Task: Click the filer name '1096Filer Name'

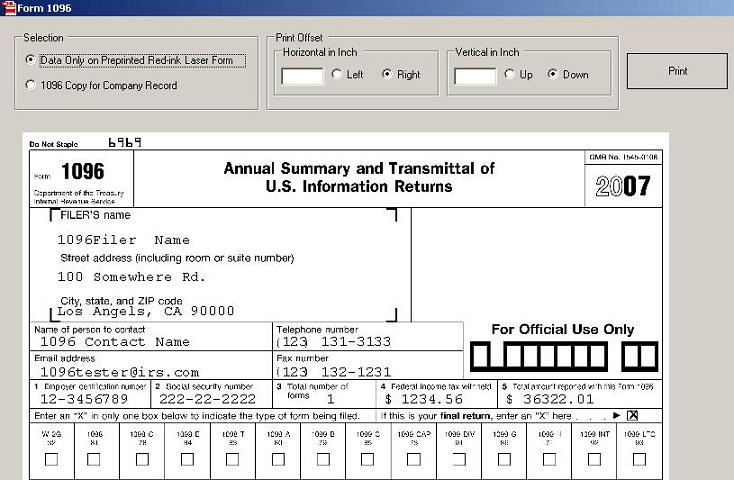Action: (x=124, y=240)
